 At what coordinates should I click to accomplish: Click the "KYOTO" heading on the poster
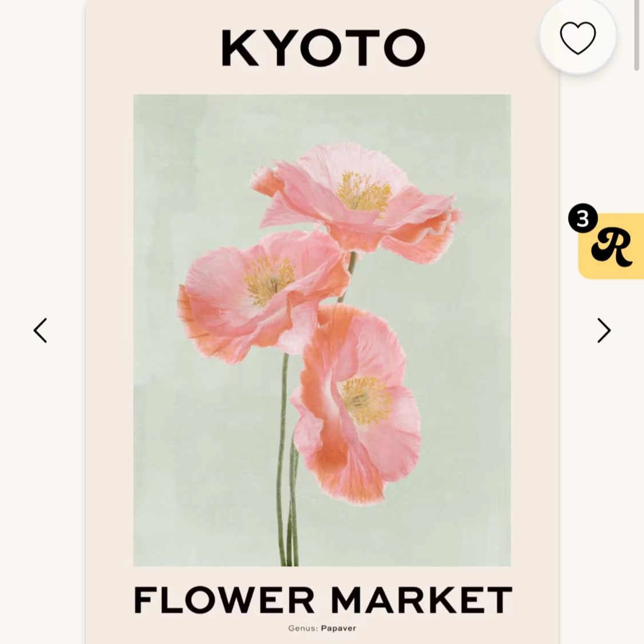(323, 48)
